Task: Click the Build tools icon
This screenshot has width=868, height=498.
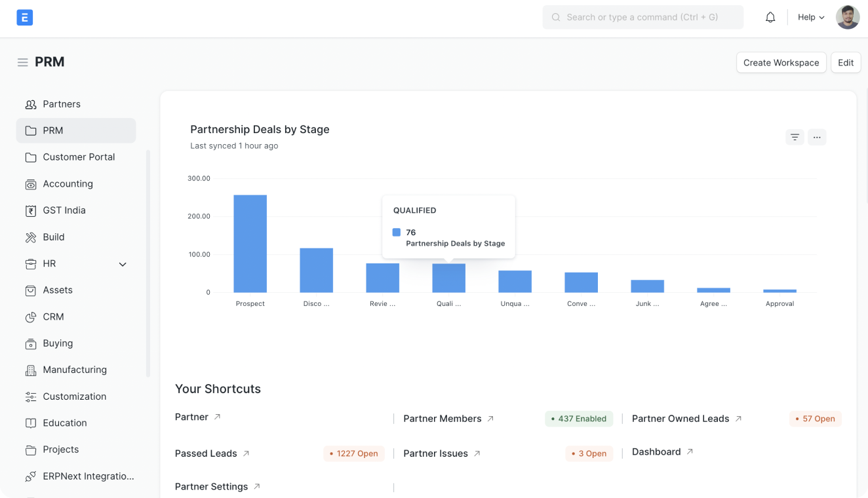Action: (31, 237)
